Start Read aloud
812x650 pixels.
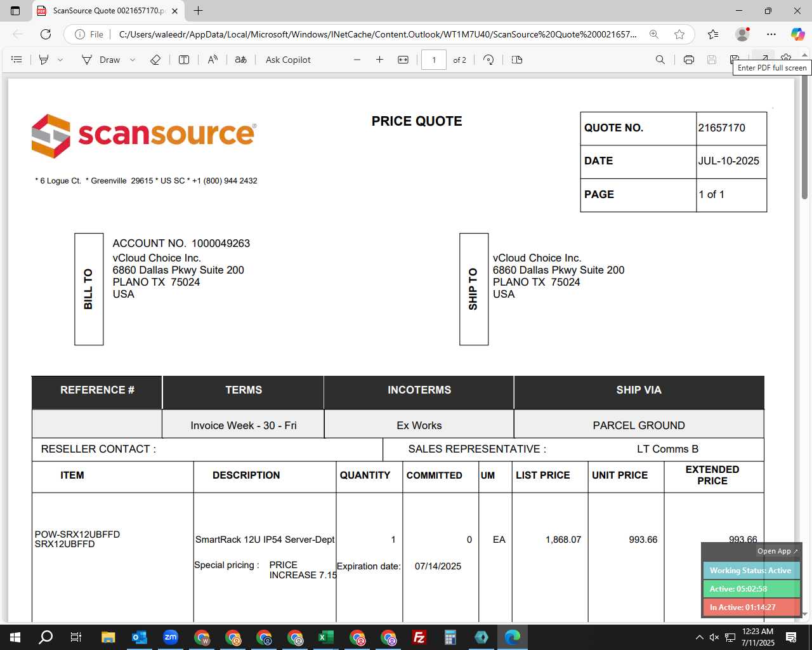(213, 60)
